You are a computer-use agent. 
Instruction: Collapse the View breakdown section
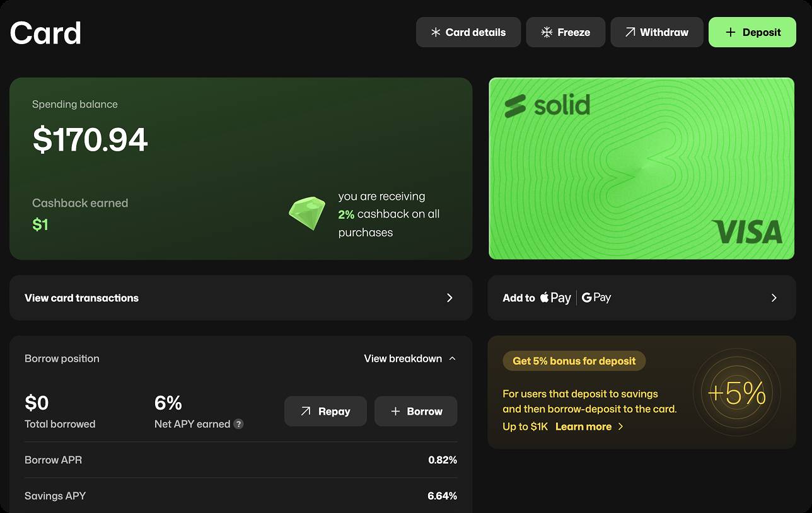[410, 359]
